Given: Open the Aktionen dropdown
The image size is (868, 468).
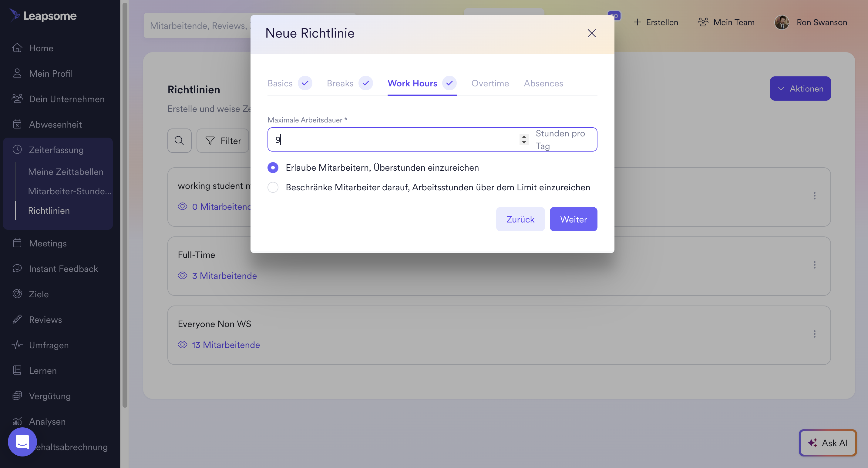Looking at the screenshot, I should tap(800, 89).
